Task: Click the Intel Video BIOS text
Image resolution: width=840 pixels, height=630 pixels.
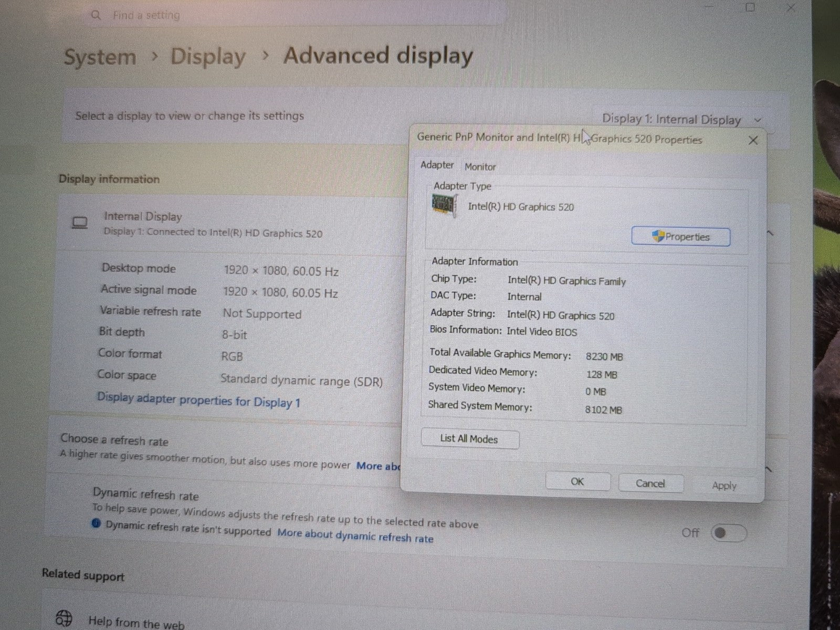Action: click(542, 331)
